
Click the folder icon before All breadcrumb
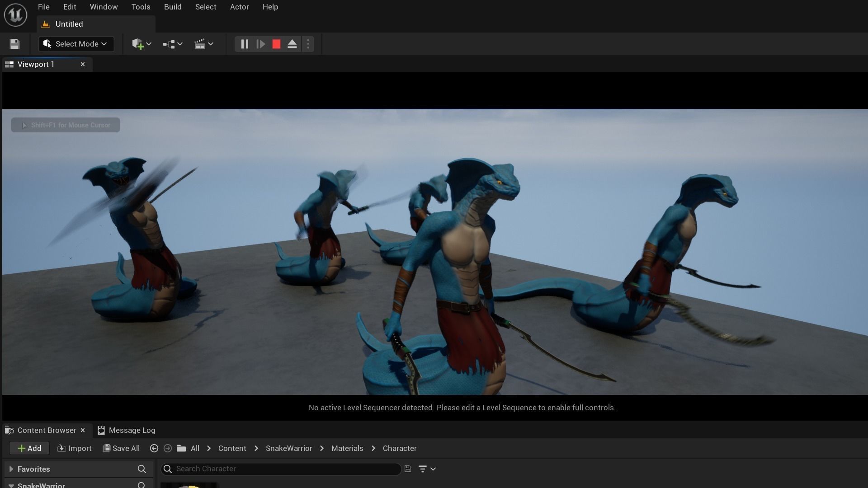[x=181, y=448]
